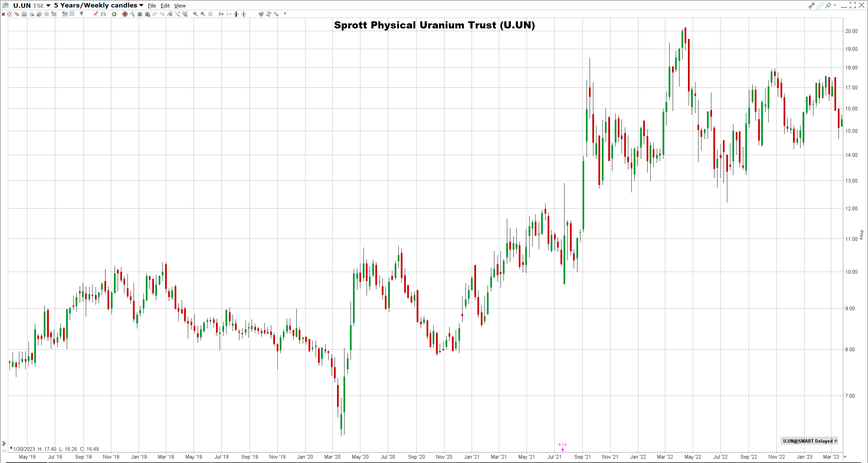Viewport: 868px width, 463px height.
Task: Open the Edit menu
Action: tap(165, 6)
